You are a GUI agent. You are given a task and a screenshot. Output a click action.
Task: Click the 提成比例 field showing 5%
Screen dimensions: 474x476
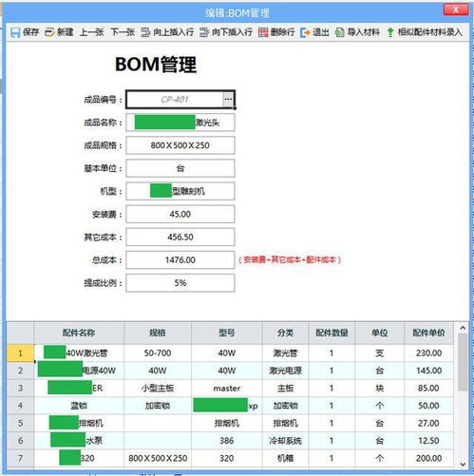click(x=180, y=283)
